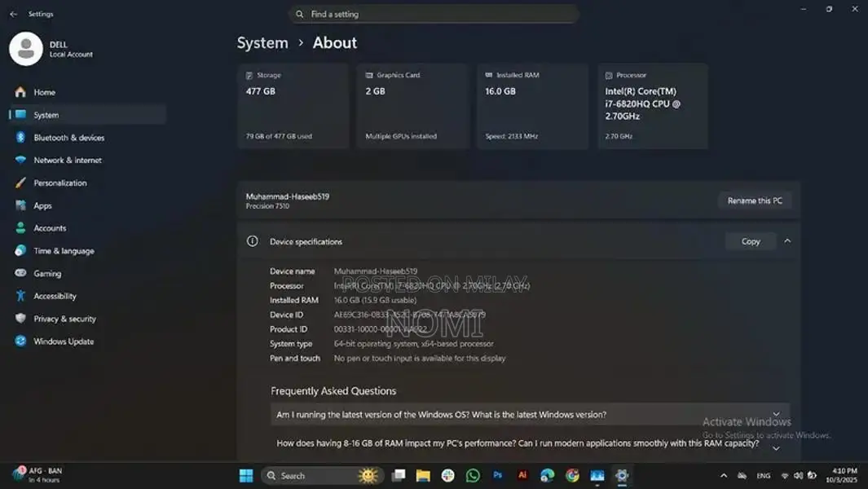The image size is (868, 489).
Task: Collapse the Device specifications section
Action: pyautogui.click(x=786, y=241)
